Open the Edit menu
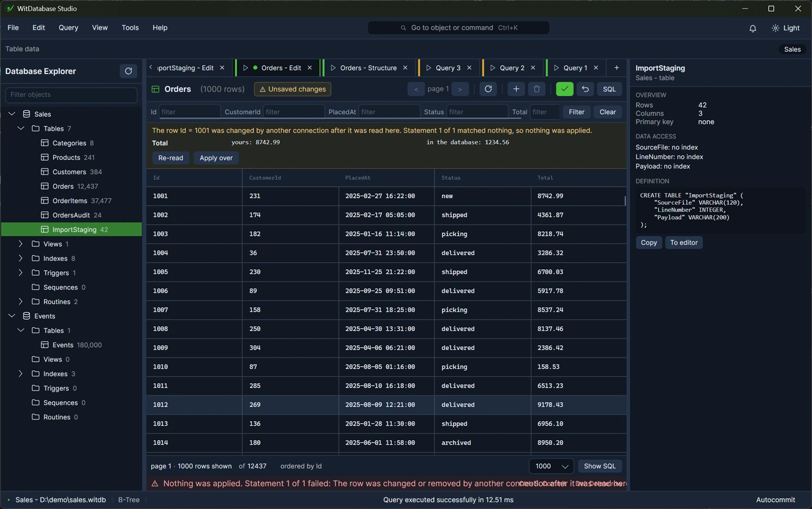This screenshot has height=509, width=812. coord(39,28)
